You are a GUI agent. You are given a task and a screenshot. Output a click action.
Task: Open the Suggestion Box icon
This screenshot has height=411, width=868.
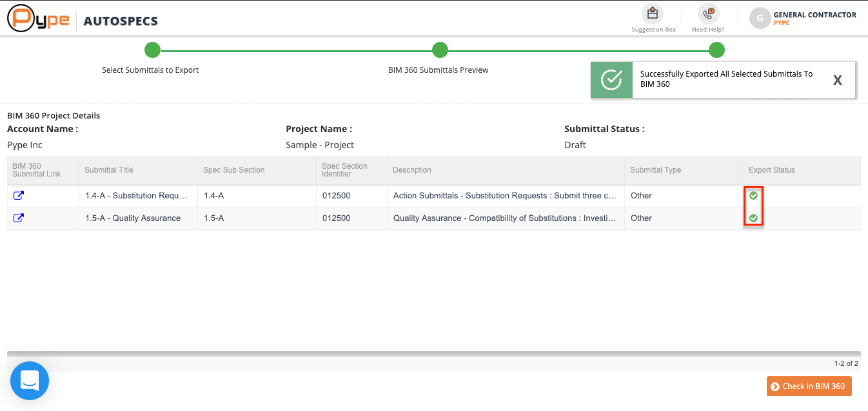pos(653,14)
